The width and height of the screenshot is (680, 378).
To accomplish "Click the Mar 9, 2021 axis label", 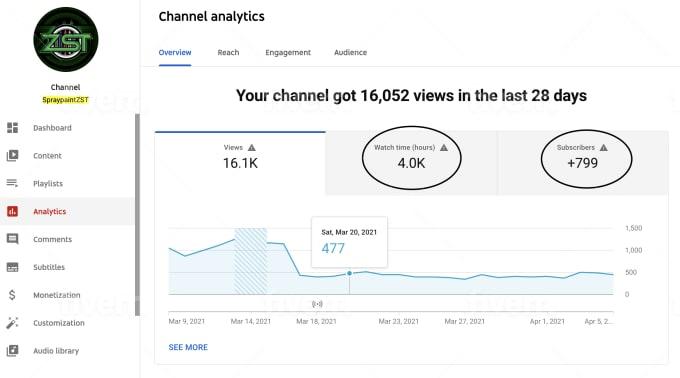I will click(x=186, y=321).
